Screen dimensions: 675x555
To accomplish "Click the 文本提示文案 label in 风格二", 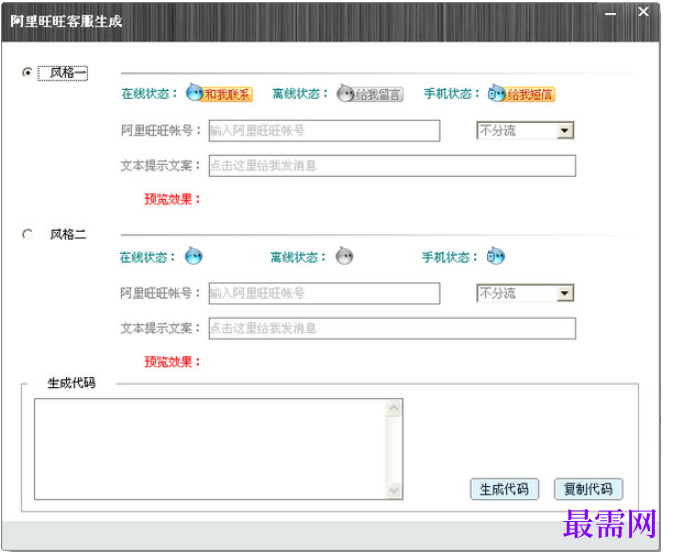I will coord(161,328).
